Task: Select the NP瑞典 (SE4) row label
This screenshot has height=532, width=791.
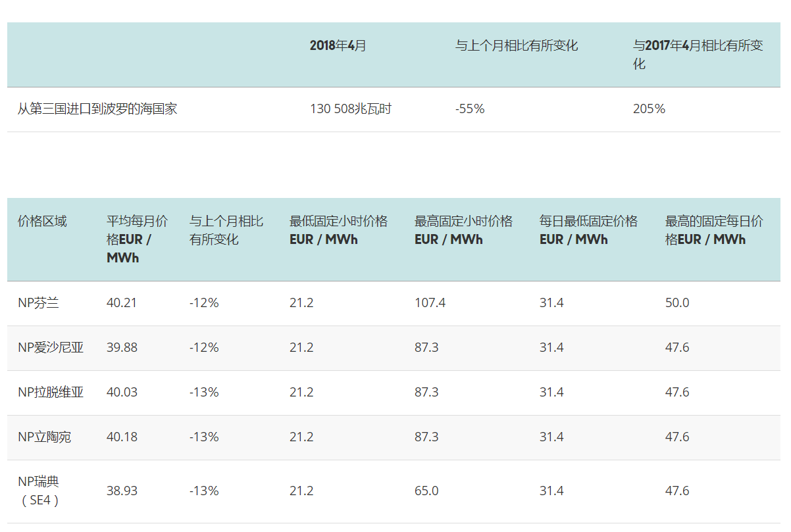Action: click(39, 491)
